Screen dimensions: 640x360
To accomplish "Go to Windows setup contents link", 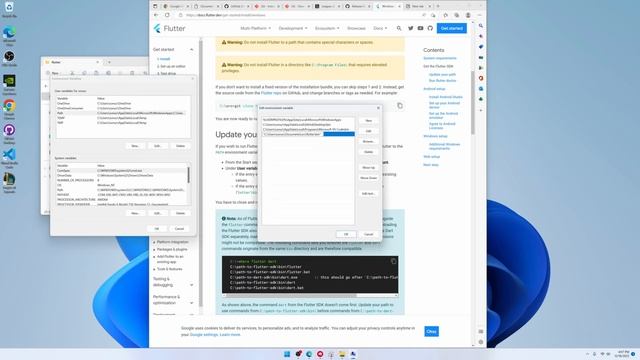I will tap(436, 136).
